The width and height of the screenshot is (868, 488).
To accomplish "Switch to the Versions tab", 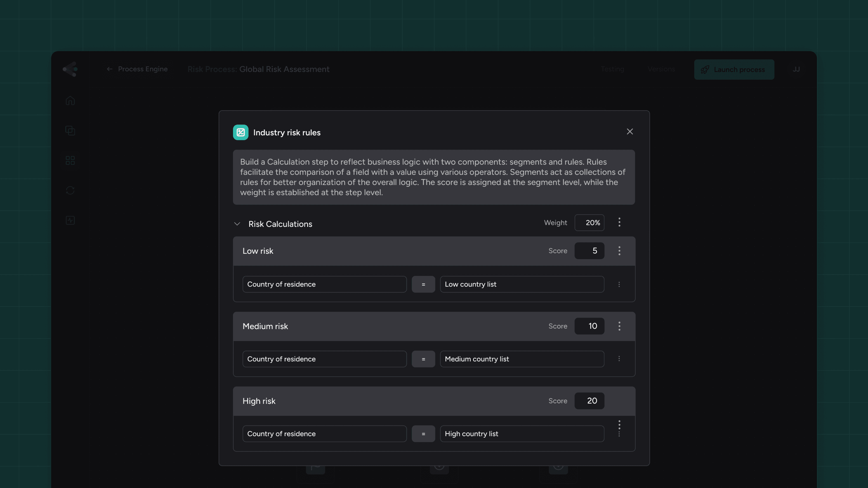I will (x=661, y=69).
